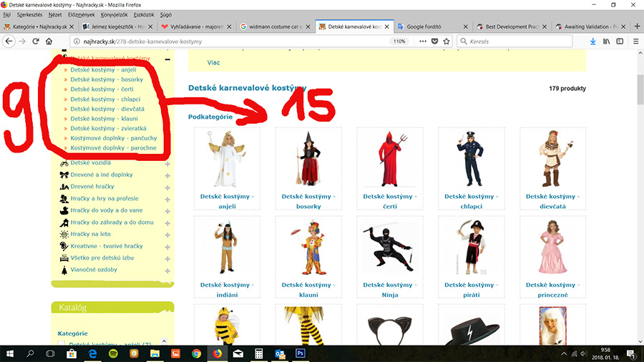Click the rubber duck icon for Hračky do vody
644x362 pixels.
point(64,210)
